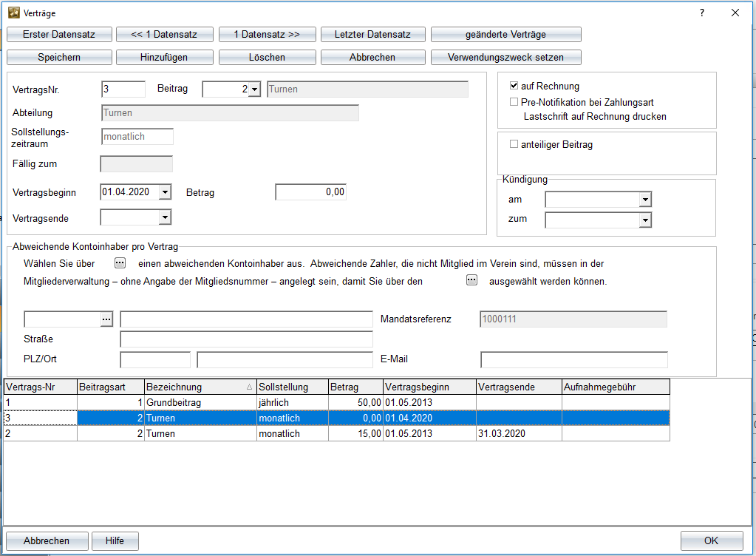Check the 'anteiliger Beitrag' checkbox
The image size is (756, 556).
[514, 145]
